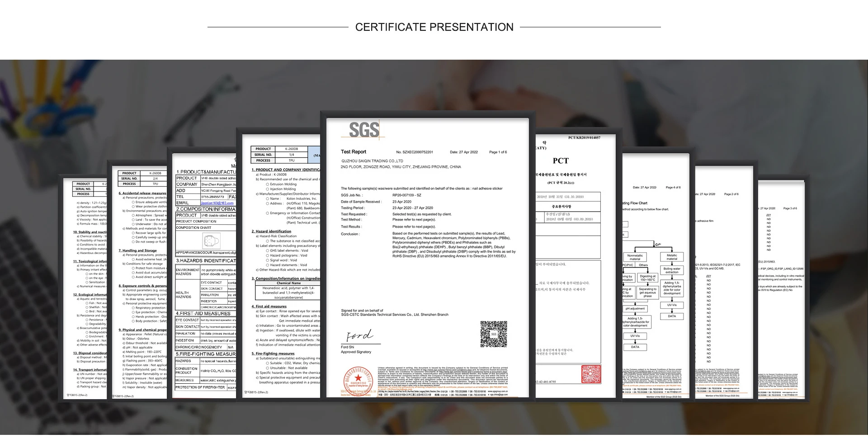Image resolution: width=868 pixels, height=443 pixels.
Task: Open the central SGS Test Report certificate
Action: [x=427, y=258]
